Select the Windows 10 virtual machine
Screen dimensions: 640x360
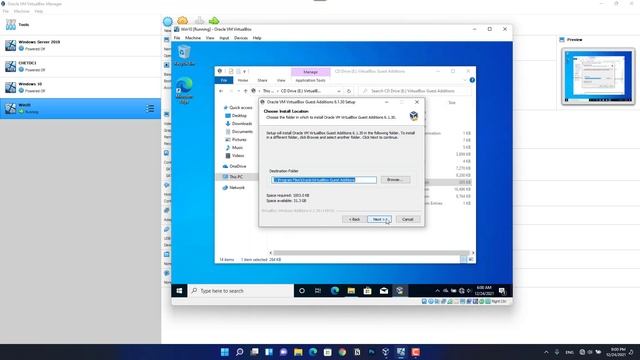coord(80,87)
